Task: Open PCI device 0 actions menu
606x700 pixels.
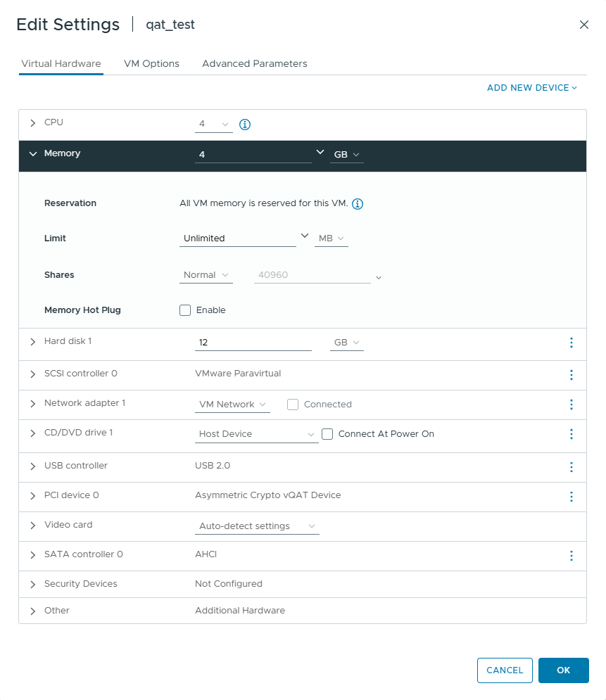Action: tap(571, 497)
